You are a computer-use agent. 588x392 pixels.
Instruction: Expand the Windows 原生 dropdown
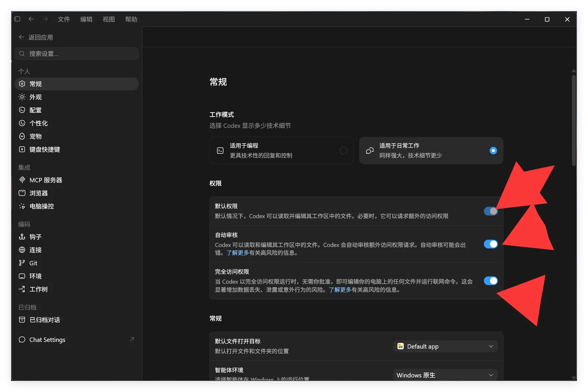(x=445, y=375)
